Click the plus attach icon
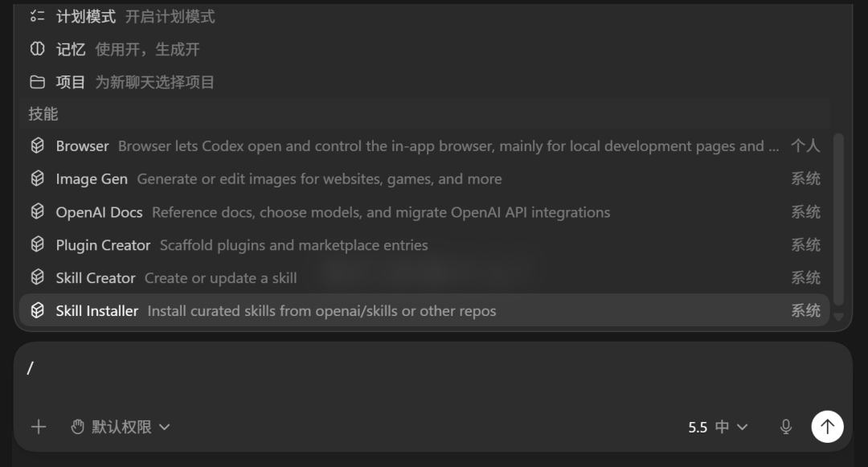The image size is (868, 467). [39, 427]
